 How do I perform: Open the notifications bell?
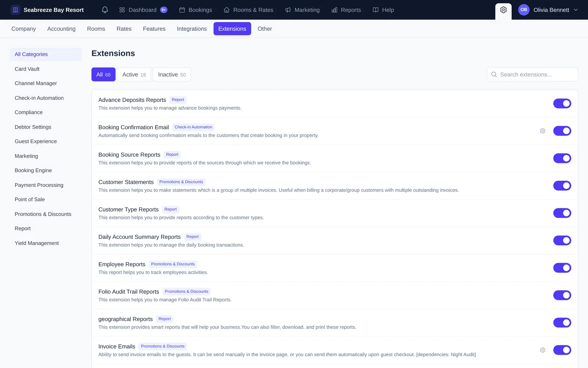[x=105, y=10]
